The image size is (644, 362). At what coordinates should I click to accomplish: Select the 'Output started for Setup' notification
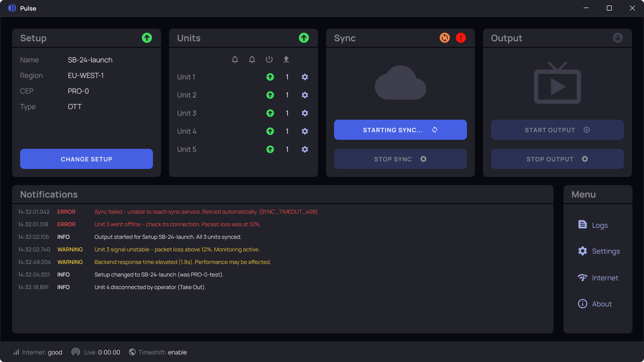click(x=283, y=237)
